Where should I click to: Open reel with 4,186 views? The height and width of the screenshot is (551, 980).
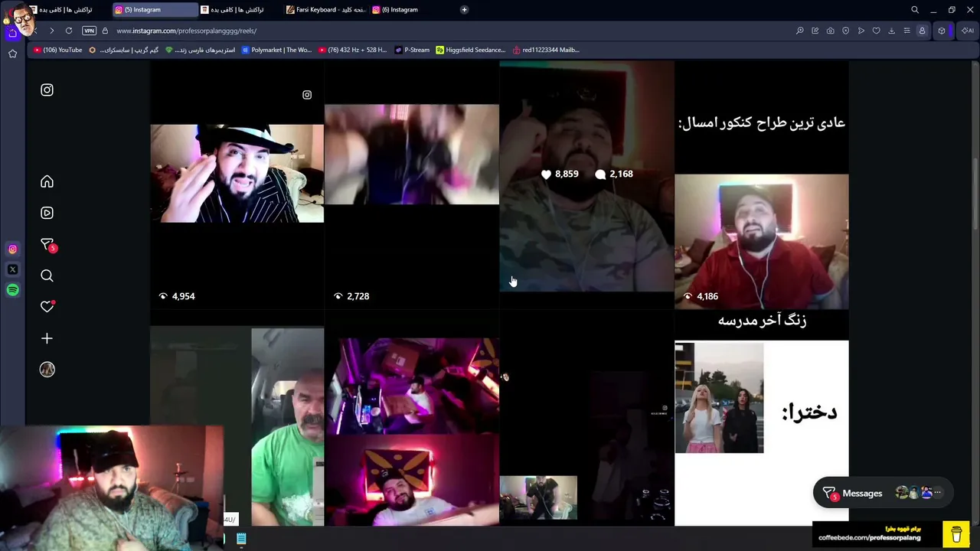pyautogui.click(x=761, y=184)
